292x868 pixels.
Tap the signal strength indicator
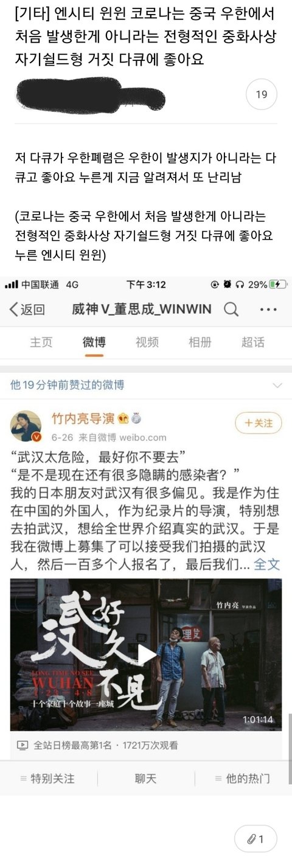pyautogui.click(x=10, y=284)
